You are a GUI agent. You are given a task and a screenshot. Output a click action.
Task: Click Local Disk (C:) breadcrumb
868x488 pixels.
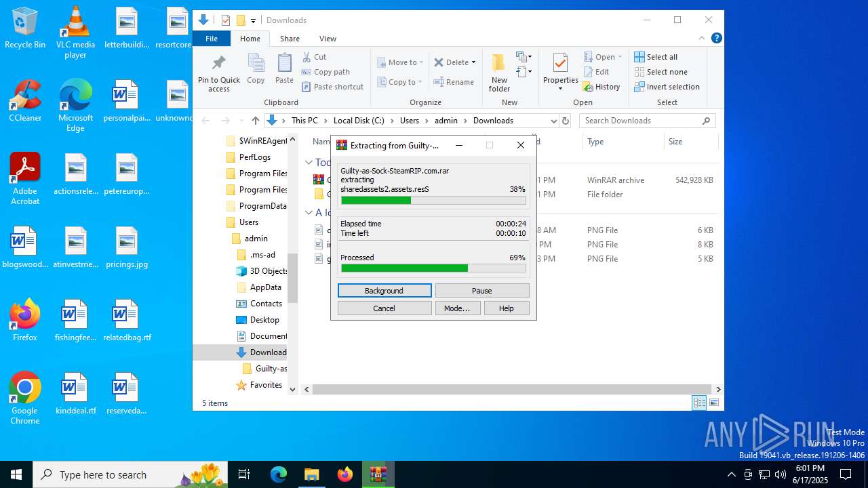point(359,121)
